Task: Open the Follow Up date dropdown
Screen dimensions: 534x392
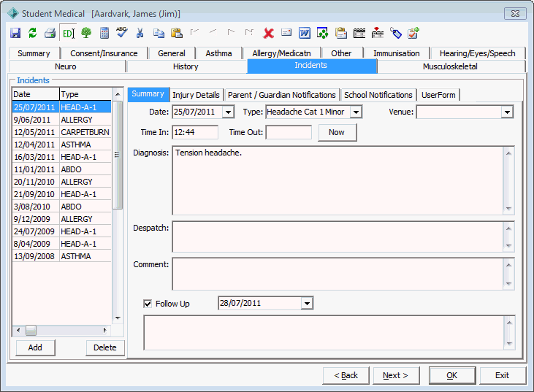Action: click(x=307, y=303)
